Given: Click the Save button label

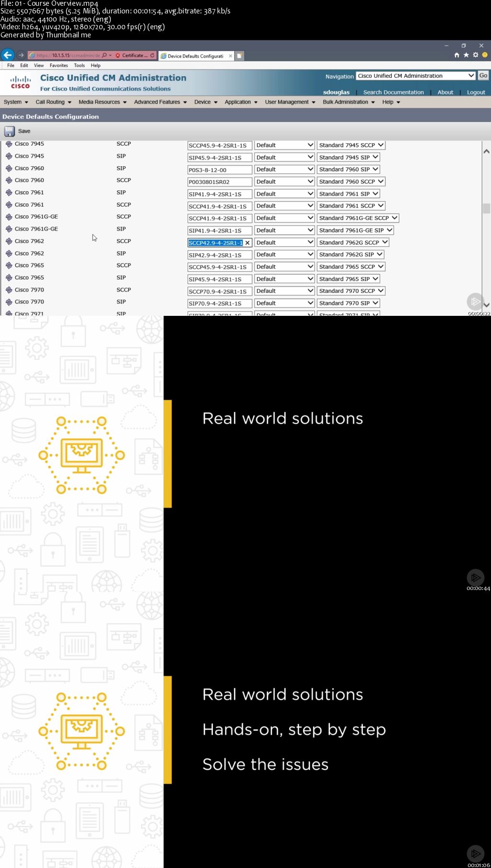Looking at the screenshot, I should coord(24,131).
